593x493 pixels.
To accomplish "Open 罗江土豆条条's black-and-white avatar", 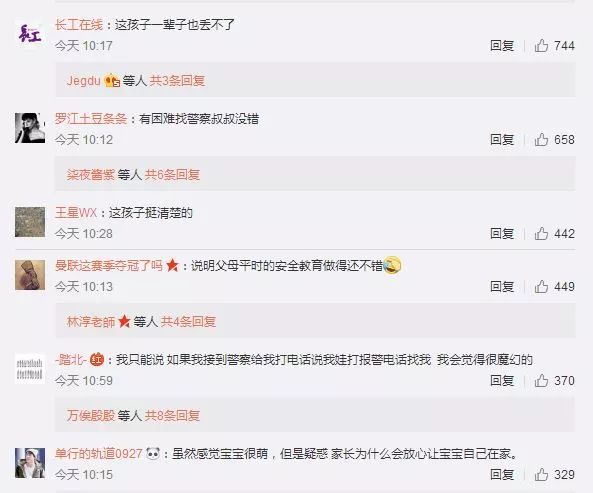I will click(30, 128).
